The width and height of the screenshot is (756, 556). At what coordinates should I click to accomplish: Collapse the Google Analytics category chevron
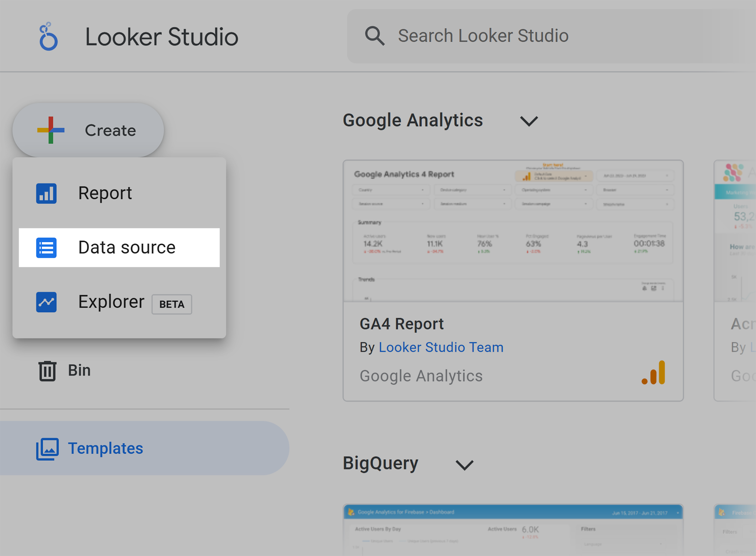pyautogui.click(x=529, y=121)
